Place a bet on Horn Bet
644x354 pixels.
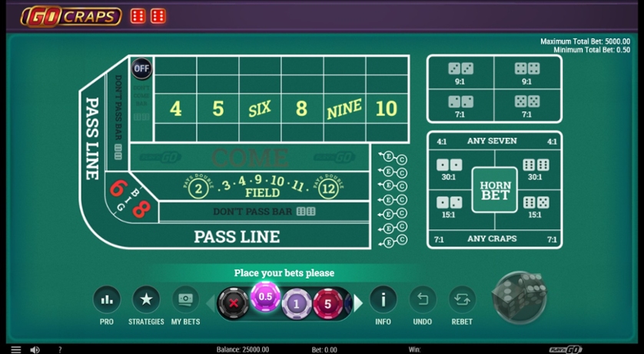pyautogui.click(x=494, y=189)
